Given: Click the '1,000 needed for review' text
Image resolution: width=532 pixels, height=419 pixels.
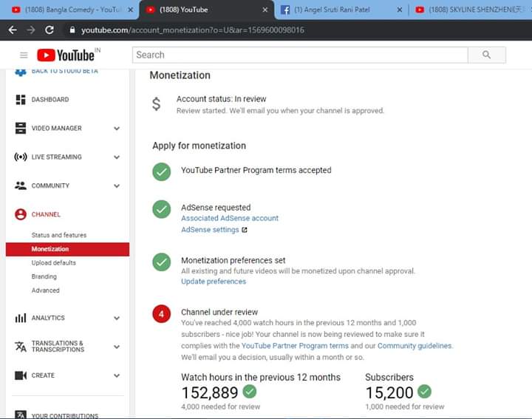Looking at the screenshot, I should (405, 406).
